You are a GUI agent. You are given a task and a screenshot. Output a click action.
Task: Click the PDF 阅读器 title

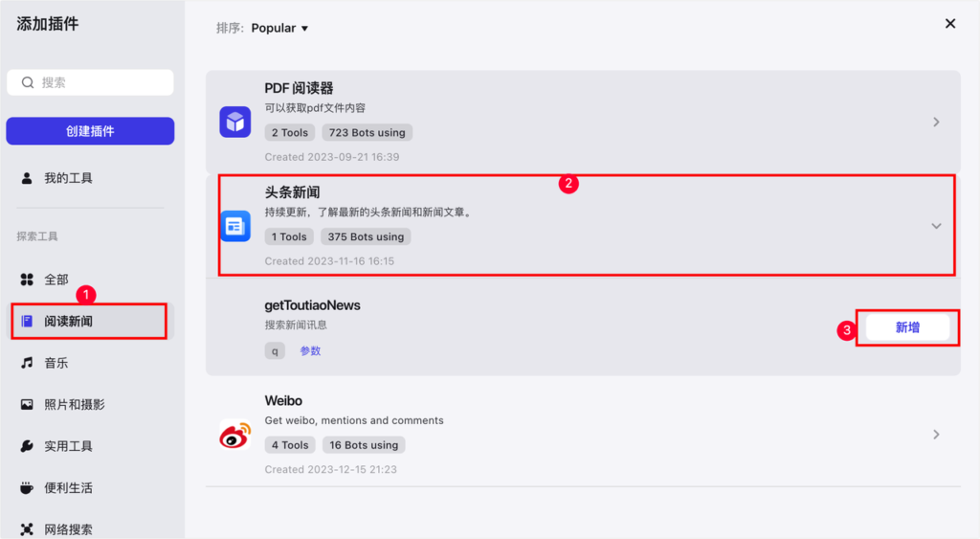[x=299, y=88]
